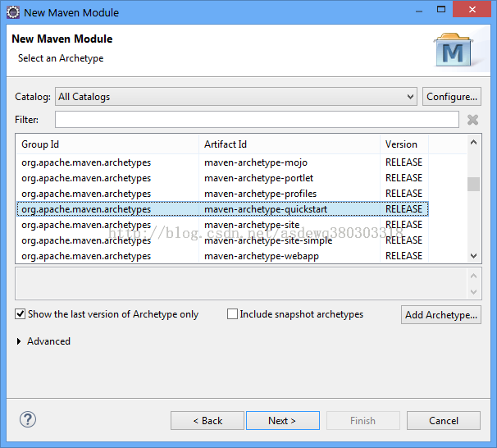
Task: Click archetype list scroll down arrow
Action: click(x=473, y=255)
